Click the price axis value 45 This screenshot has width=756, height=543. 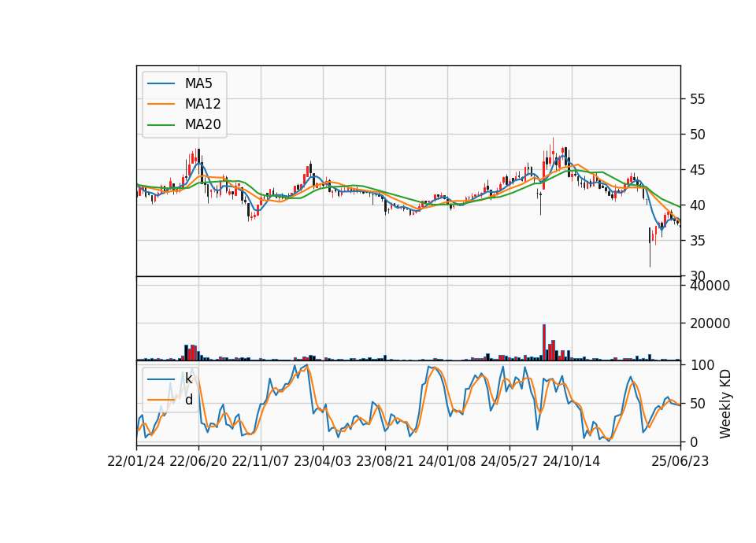coord(697,170)
